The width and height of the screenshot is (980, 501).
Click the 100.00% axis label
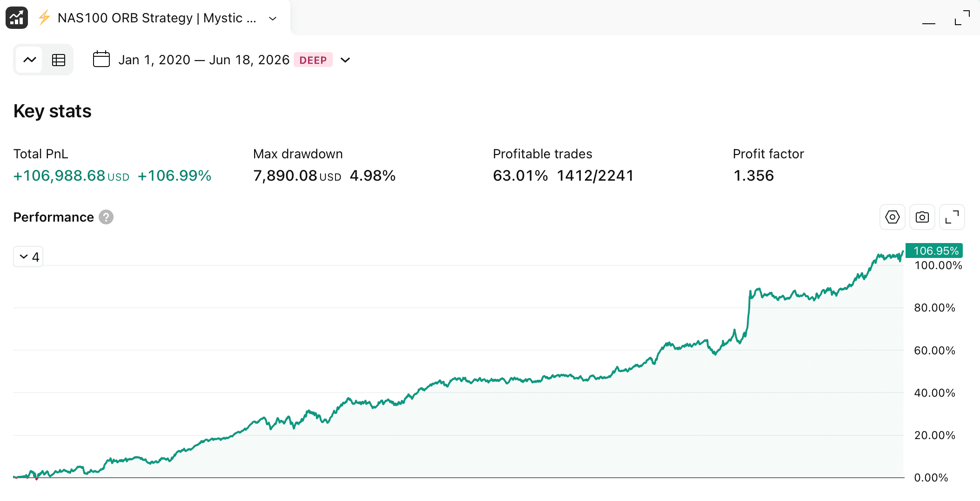[938, 265]
